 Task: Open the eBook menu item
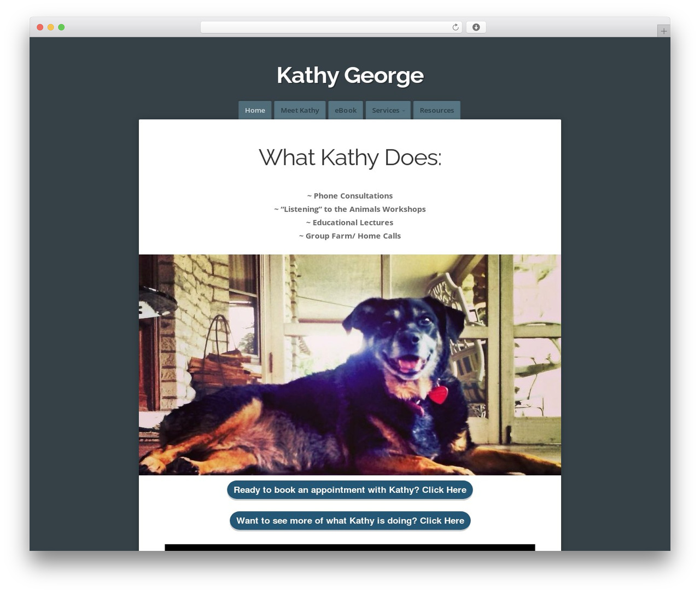346,110
